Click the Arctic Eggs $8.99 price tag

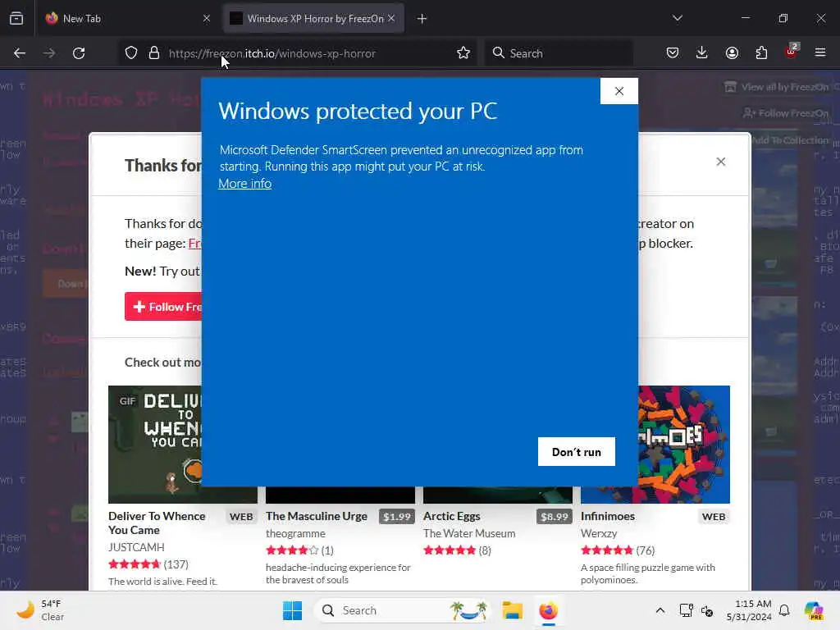click(555, 517)
